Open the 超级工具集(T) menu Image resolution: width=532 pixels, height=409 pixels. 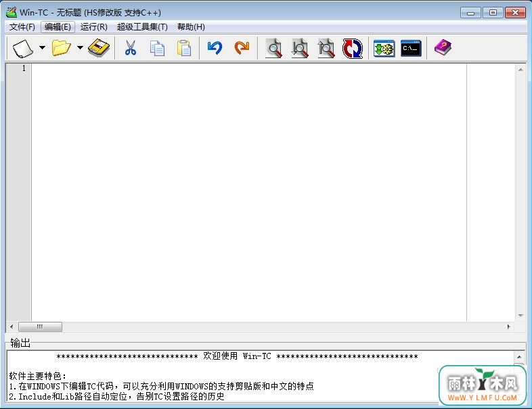click(x=142, y=27)
